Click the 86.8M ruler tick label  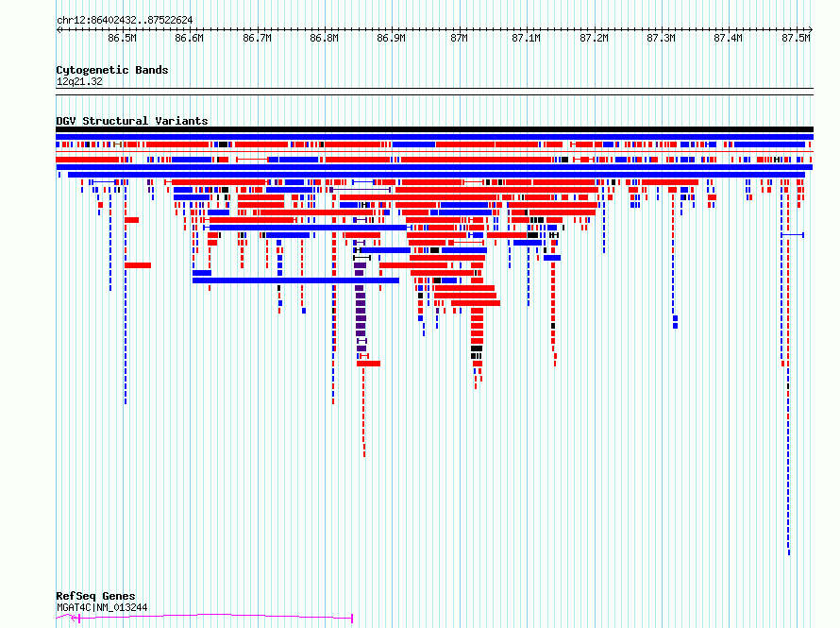(324, 38)
